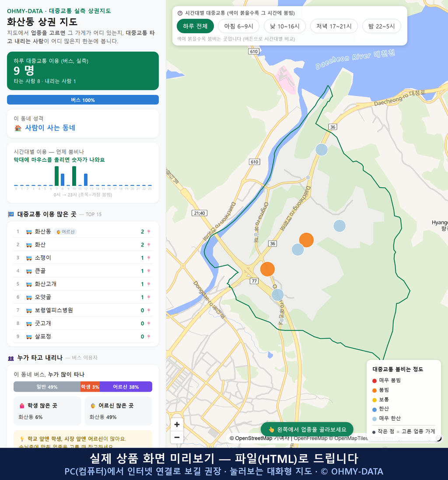Open the OpenFreeMap attribution link
The image size is (448, 480).
(x=311, y=438)
